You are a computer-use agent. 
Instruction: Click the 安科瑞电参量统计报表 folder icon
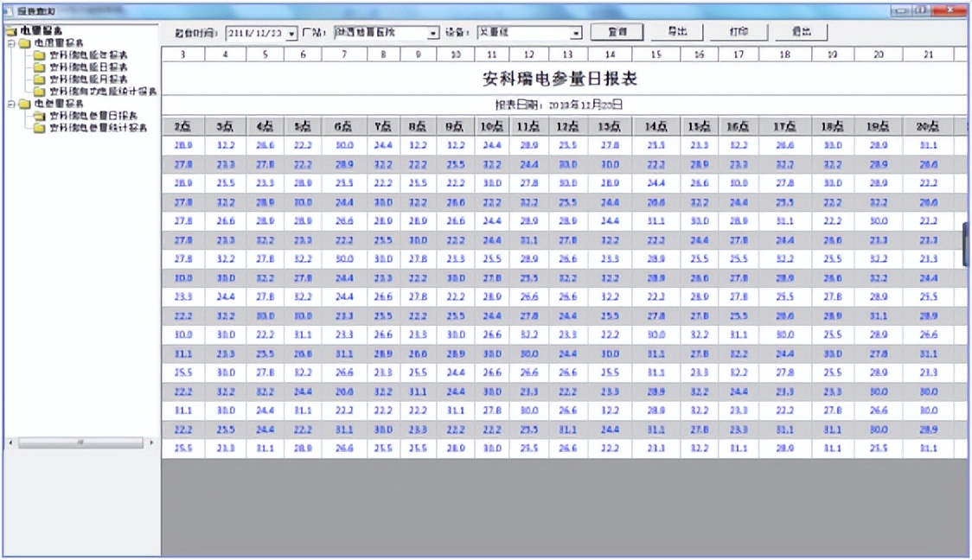(x=38, y=127)
